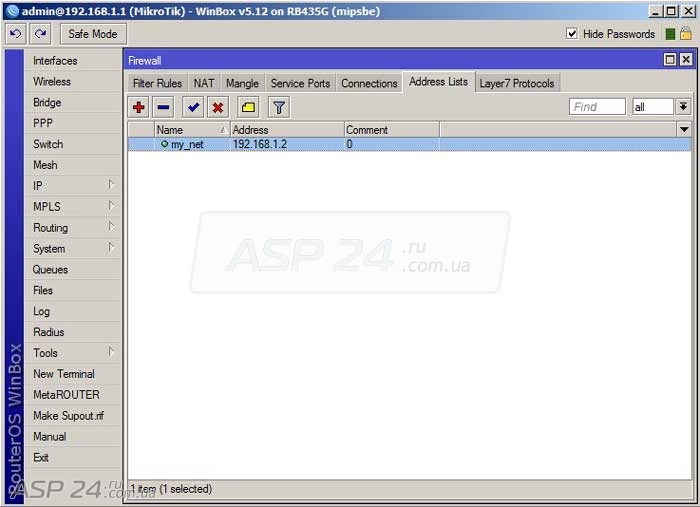Click the yellow Comment icon
Image resolution: width=700 pixels, height=507 pixels.
point(248,107)
